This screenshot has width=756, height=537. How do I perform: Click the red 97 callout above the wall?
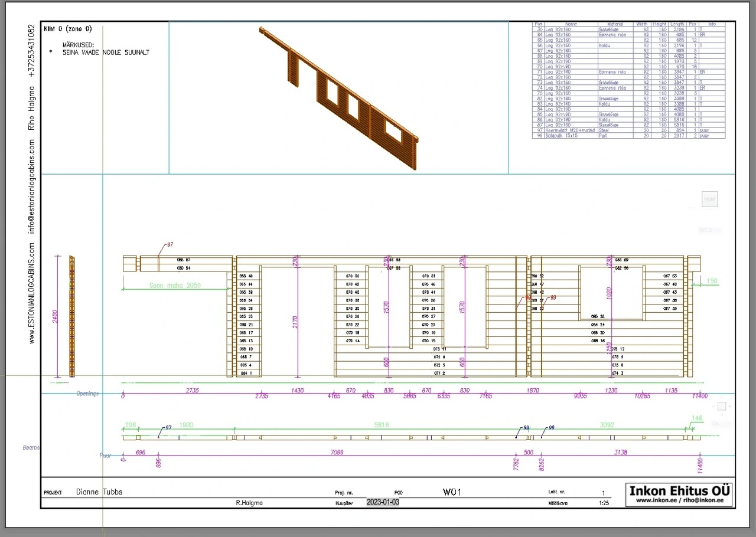[x=170, y=244]
